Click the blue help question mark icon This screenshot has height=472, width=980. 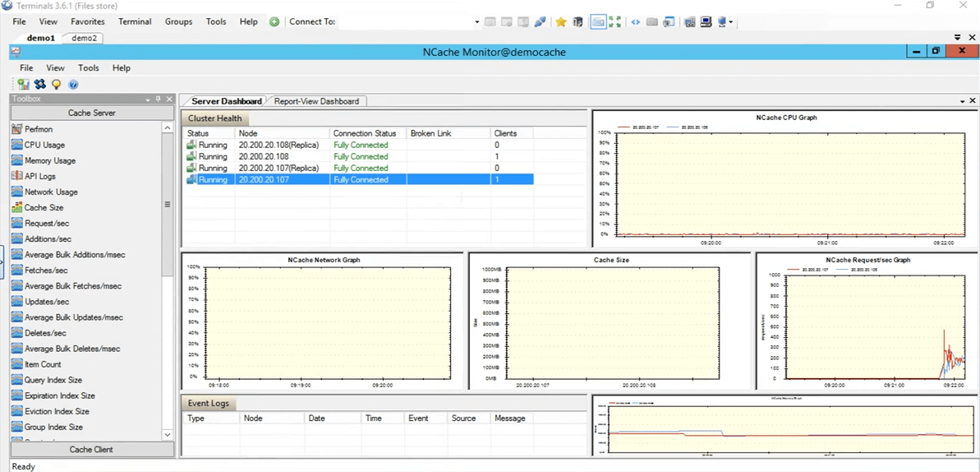click(x=72, y=85)
